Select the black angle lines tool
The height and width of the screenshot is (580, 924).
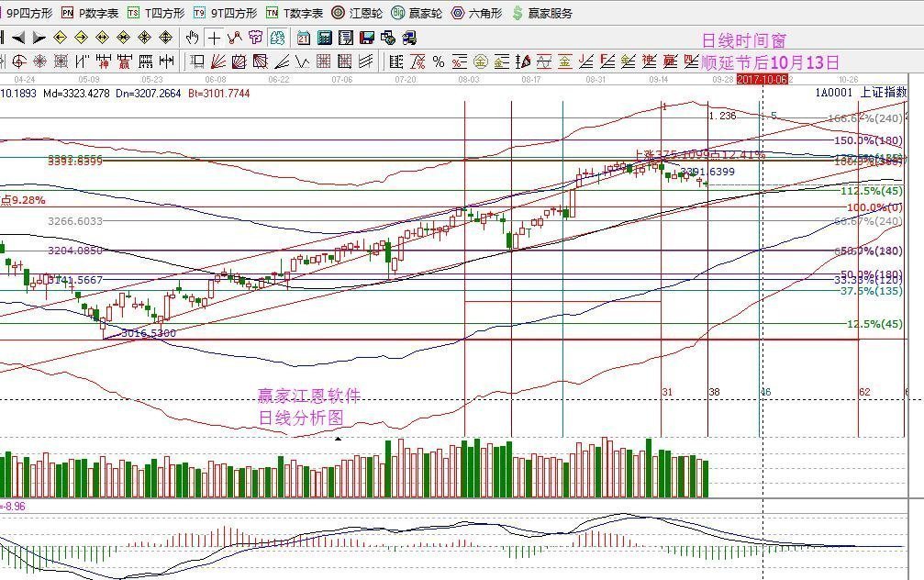(282, 61)
